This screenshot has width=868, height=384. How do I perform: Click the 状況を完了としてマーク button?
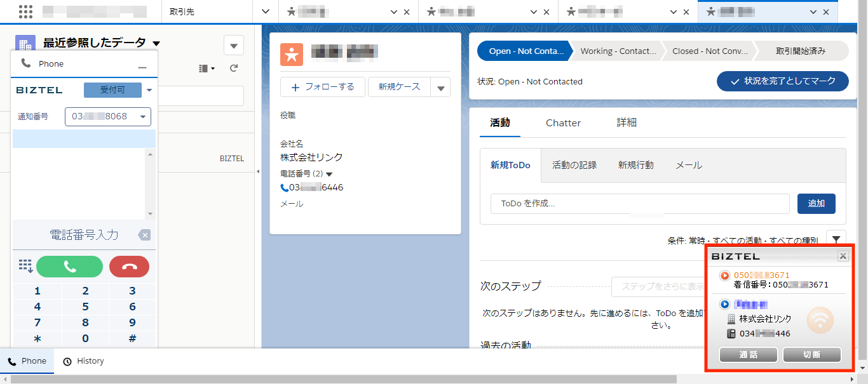[x=782, y=81]
